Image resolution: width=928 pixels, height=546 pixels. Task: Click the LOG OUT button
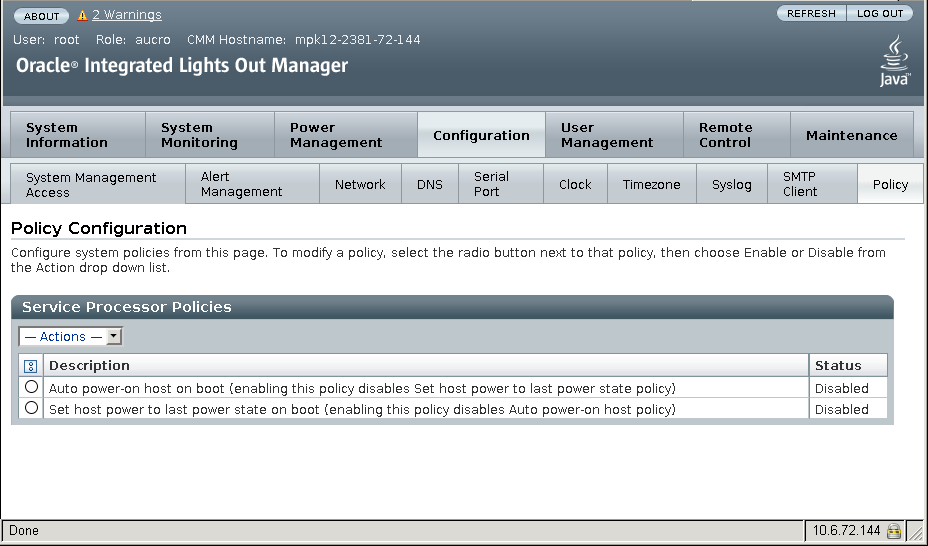point(879,14)
